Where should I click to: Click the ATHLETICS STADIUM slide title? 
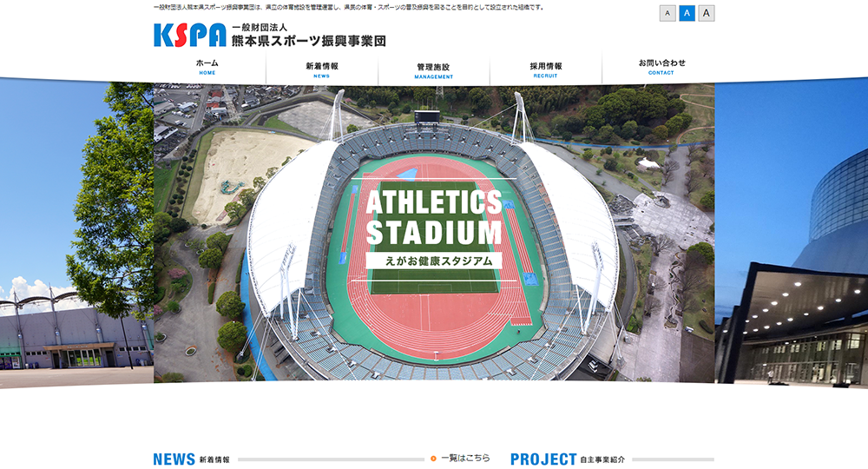pos(434,218)
